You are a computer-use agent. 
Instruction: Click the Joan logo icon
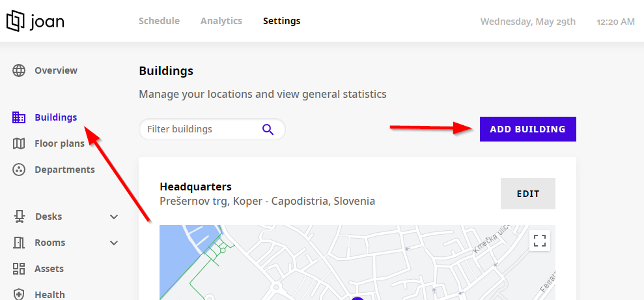tap(15, 21)
